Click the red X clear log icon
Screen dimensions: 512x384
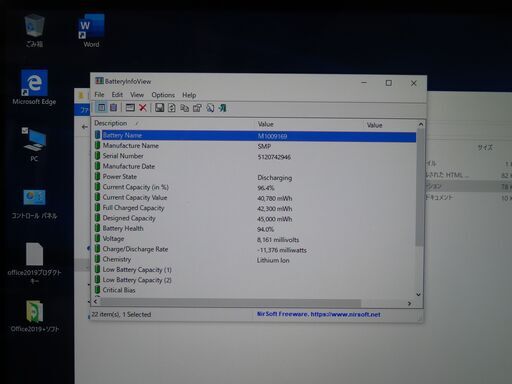(143, 107)
